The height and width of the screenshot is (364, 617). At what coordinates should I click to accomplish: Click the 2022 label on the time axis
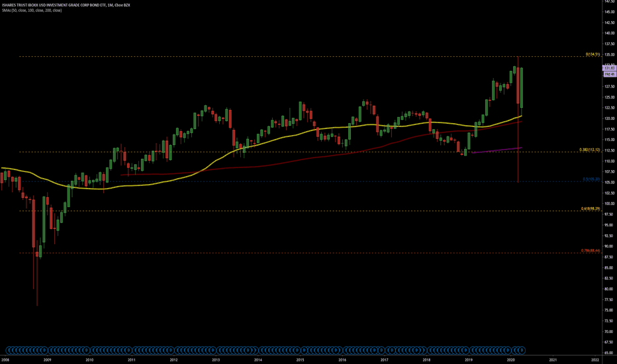pyautogui.click(x=595, y=359)
